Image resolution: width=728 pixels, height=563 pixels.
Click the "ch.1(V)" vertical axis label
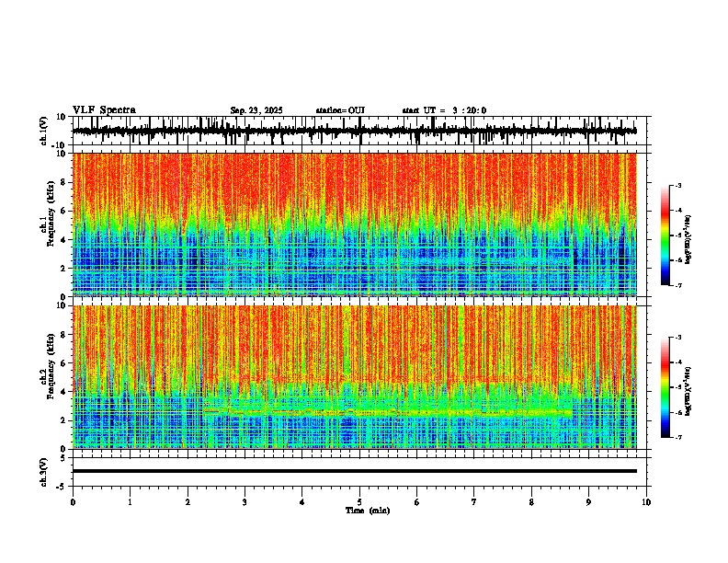coord(44,131)
